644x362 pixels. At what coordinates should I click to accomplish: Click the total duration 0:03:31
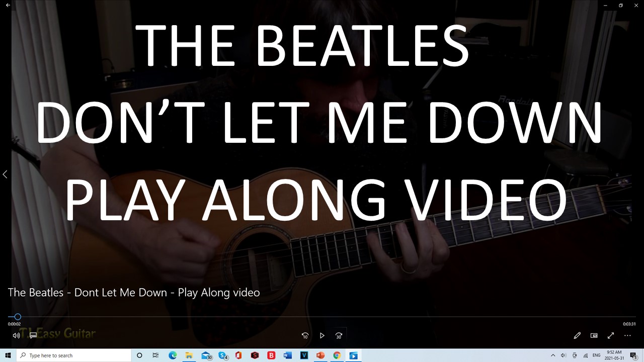tap(629, 324)
